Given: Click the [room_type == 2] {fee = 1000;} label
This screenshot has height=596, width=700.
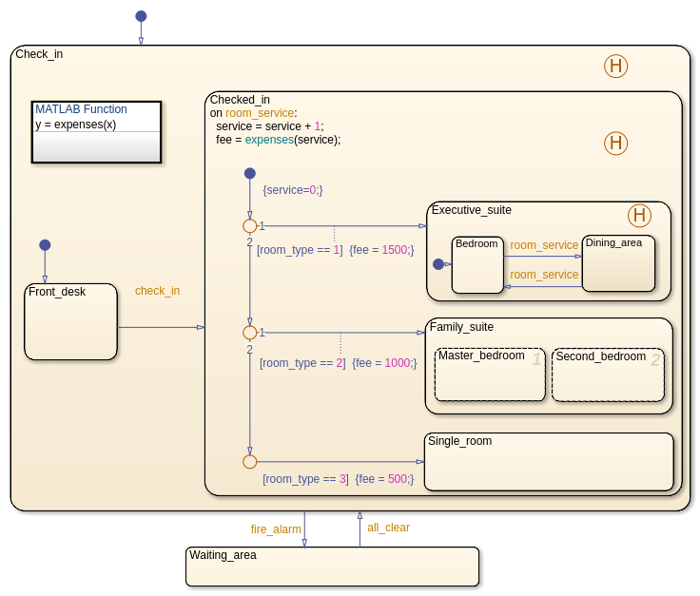Looking at the screenshot, I should [339, 363].
